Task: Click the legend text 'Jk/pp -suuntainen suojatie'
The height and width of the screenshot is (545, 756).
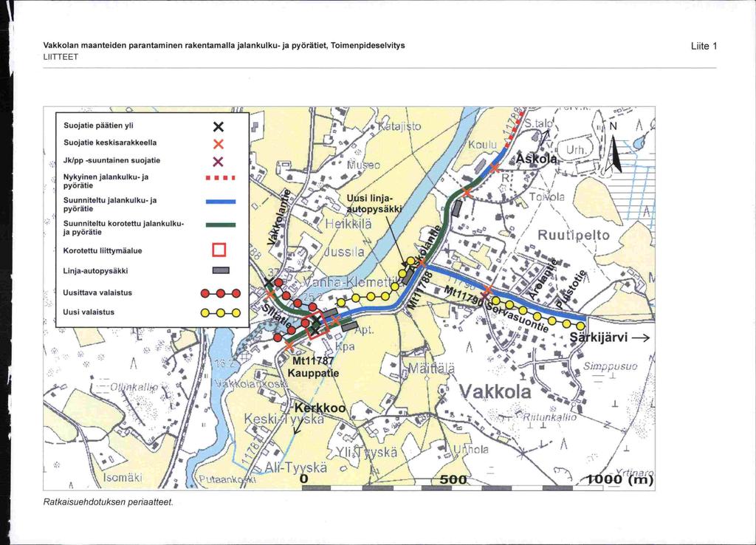Action: coord(112,160)
